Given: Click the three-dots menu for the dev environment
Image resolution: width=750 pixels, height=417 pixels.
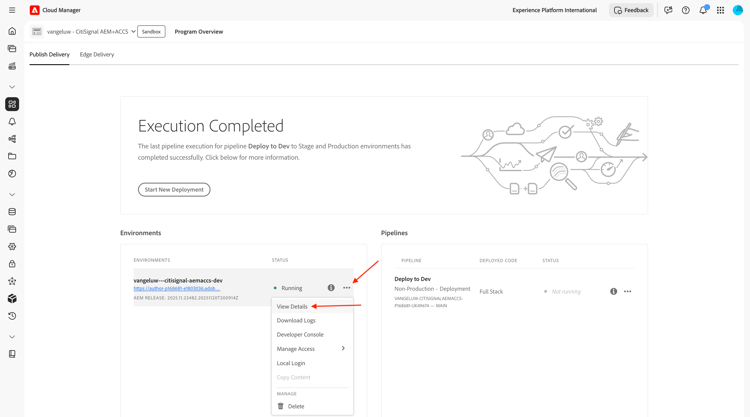Looking at the screenshot, I should [x=347, y=288].
